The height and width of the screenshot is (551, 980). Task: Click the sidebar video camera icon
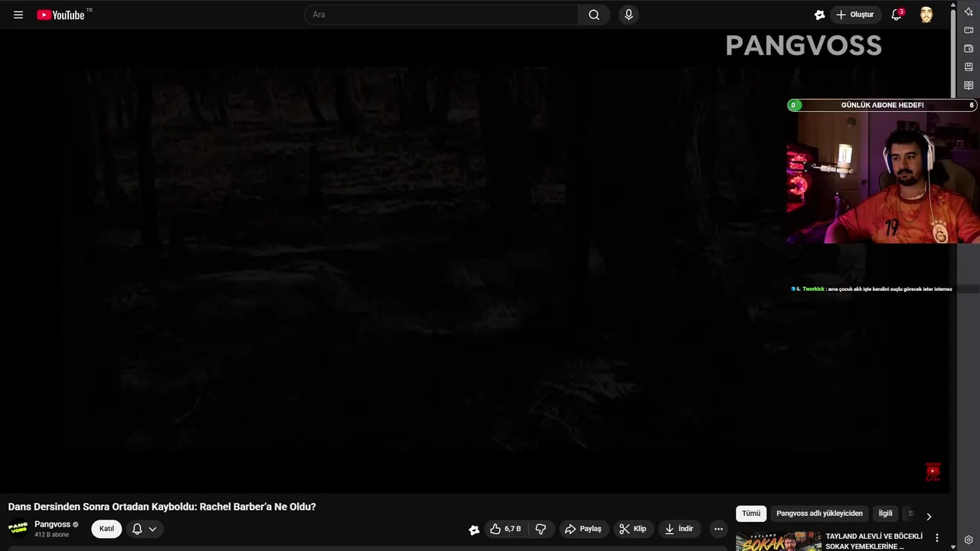pyautogui.click(x=969, y=30)
